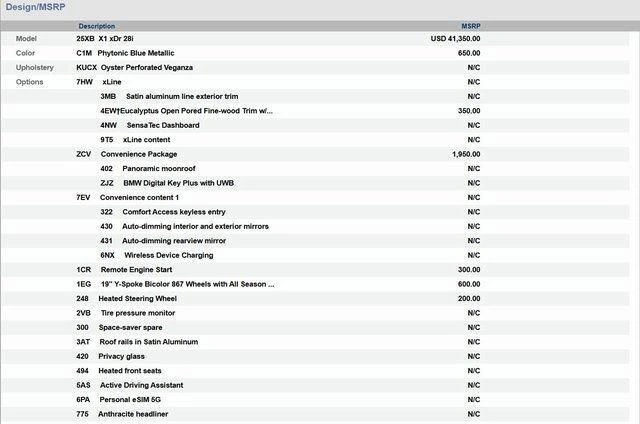This screenshot has width=640, height=424.
Task: Click the Heated Steering Wheel option
Action: [137, 299]
